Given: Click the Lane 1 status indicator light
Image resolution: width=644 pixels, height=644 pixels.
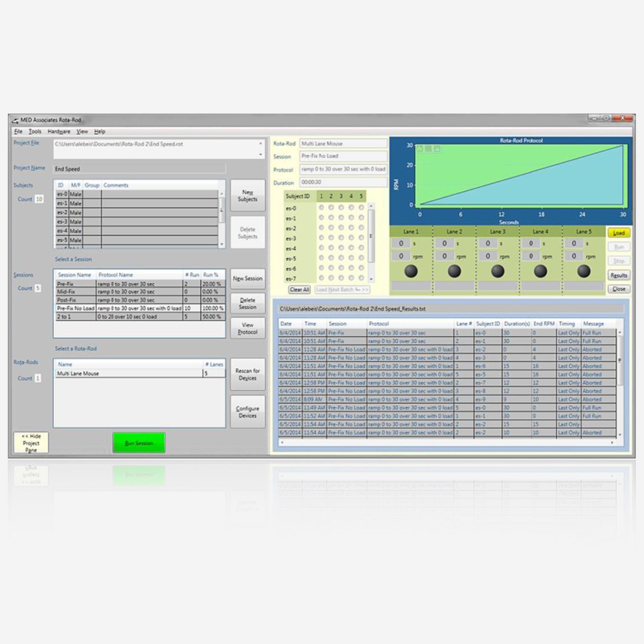Looking at the screenshot, I should click(x=411, y=271).
